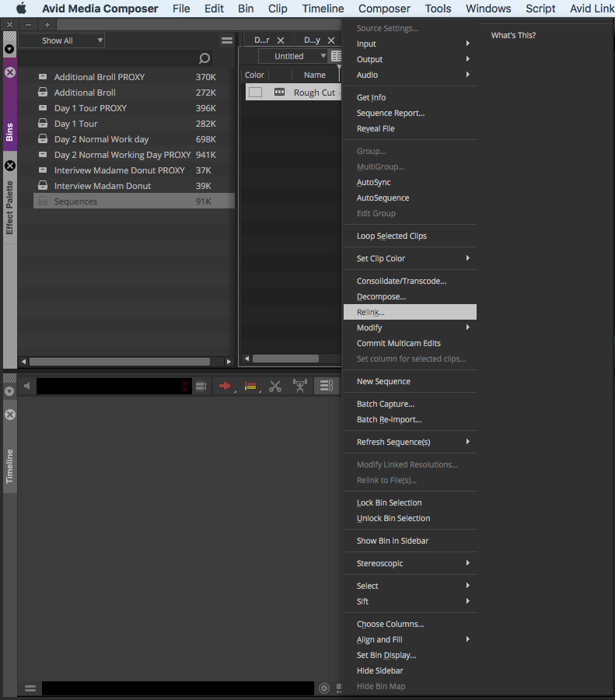
Task: Expand the Input submenu
Action: [411, 44]
